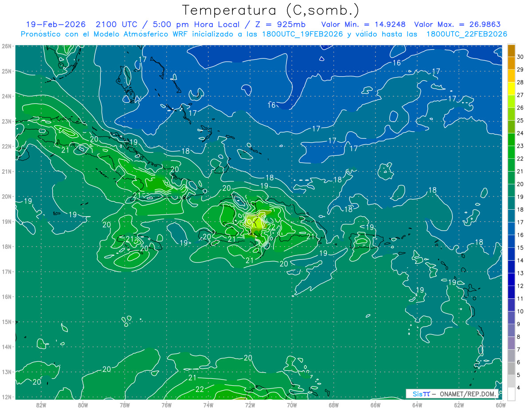Click legend value 15 on the color scale
This screenshot has width=532, height=411.
[x=520, y=247]
